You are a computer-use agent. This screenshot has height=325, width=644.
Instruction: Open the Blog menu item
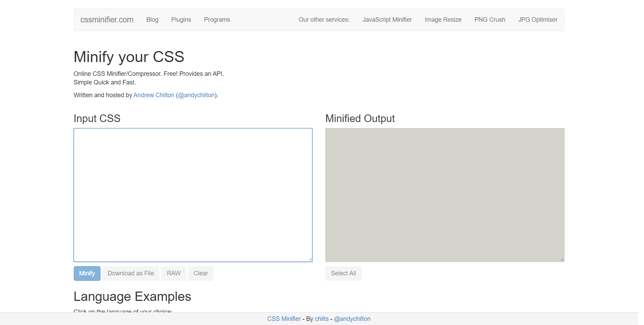click(152, 20)
